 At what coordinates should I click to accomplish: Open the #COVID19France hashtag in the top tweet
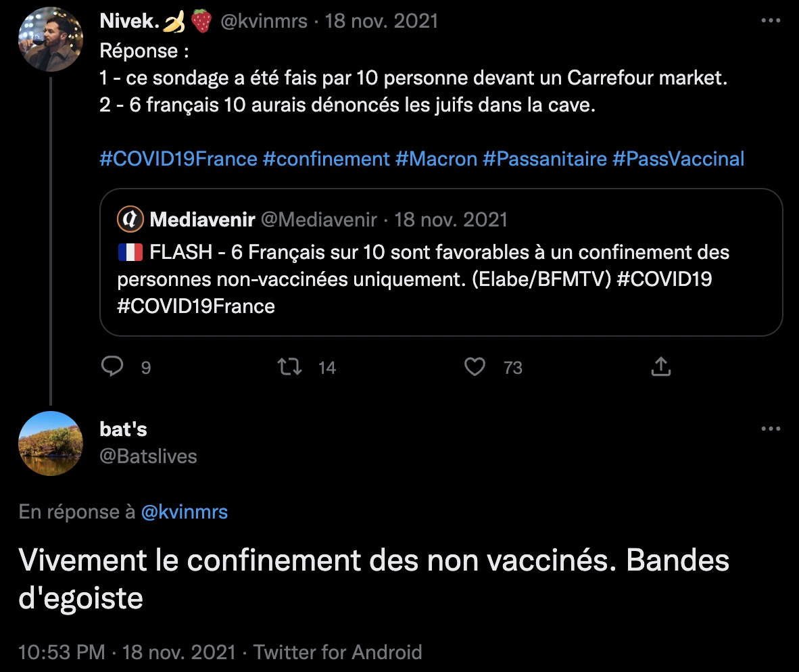point(178,159)
